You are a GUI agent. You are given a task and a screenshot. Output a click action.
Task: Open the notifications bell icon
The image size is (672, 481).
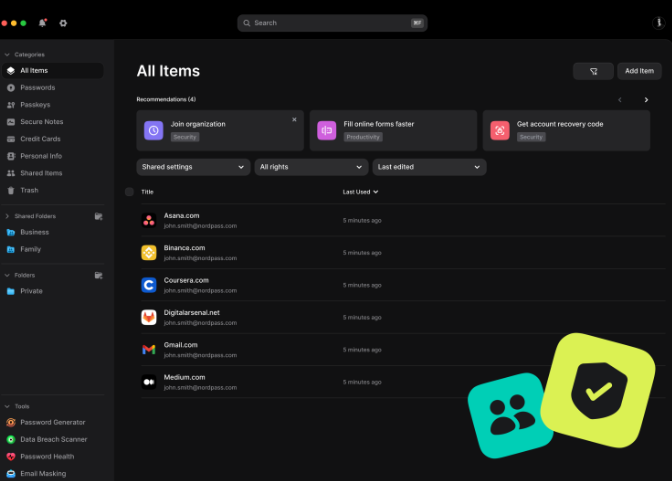(42, 22)
